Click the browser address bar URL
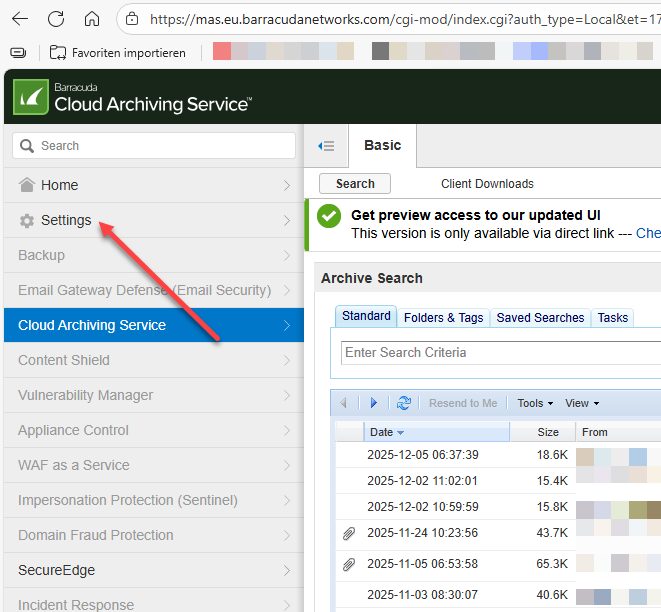 tap(405, 19)
